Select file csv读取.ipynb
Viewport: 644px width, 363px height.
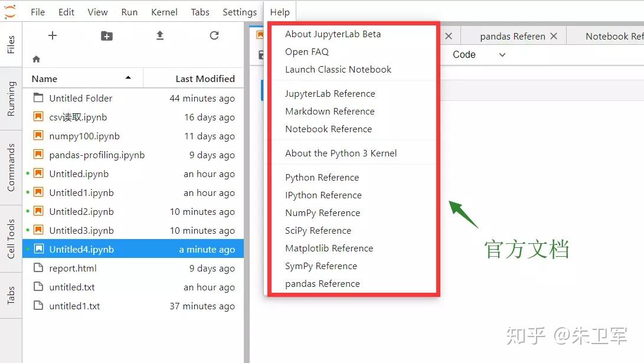pyautogui.click(x=133, y=117)
